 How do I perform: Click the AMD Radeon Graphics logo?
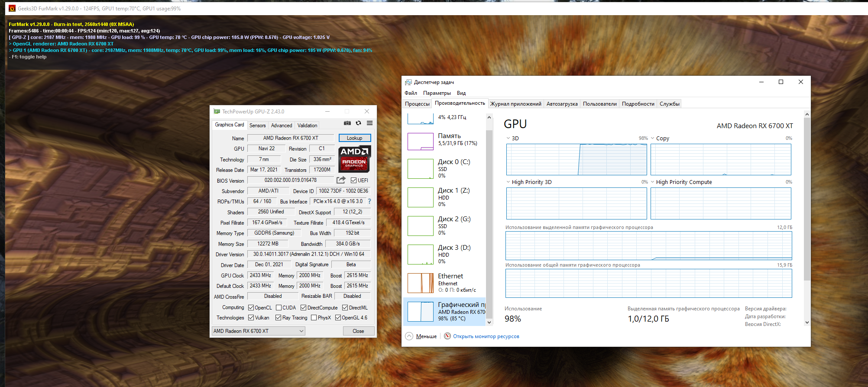pos(354,159)
